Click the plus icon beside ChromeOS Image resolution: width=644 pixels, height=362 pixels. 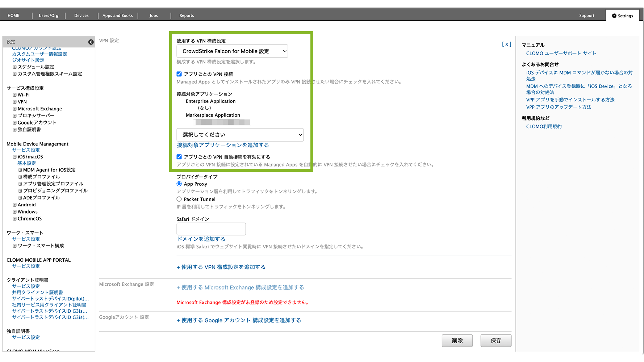pyautogui.click(x=15, y=219)
